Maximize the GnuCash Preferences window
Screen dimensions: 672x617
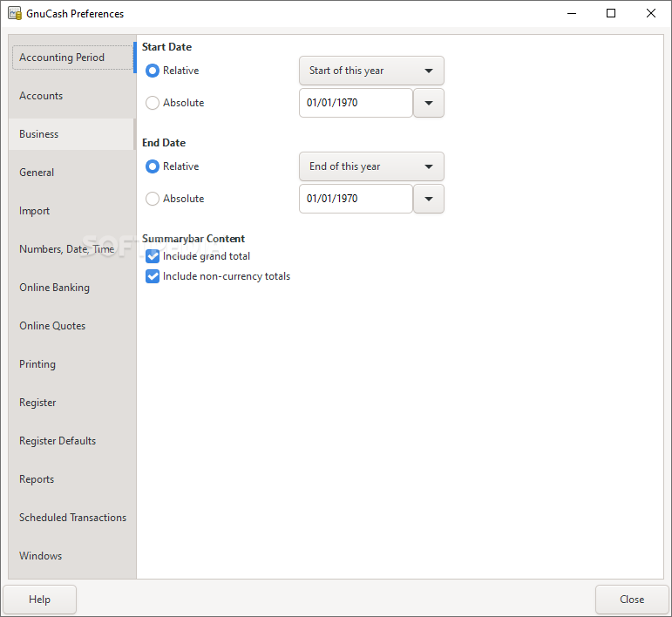click(x=611, y=13)
